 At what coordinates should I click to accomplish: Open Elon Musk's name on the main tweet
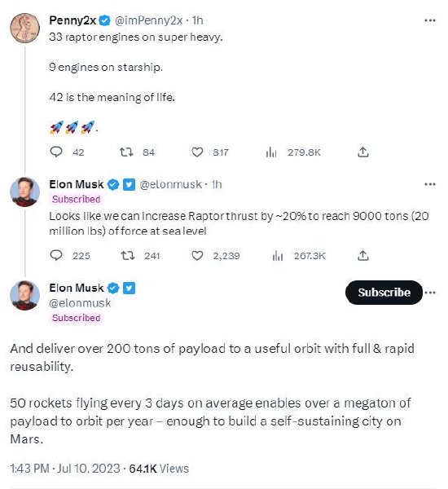point(77,288)
